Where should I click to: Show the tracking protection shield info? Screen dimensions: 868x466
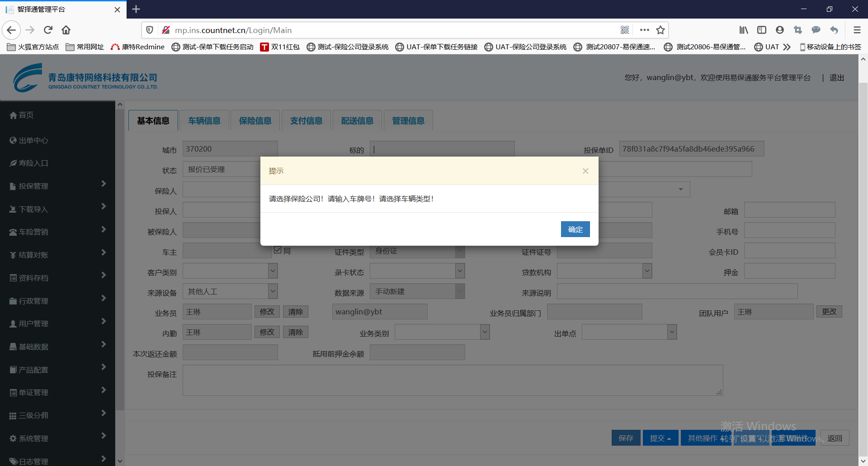coord(150,30)
